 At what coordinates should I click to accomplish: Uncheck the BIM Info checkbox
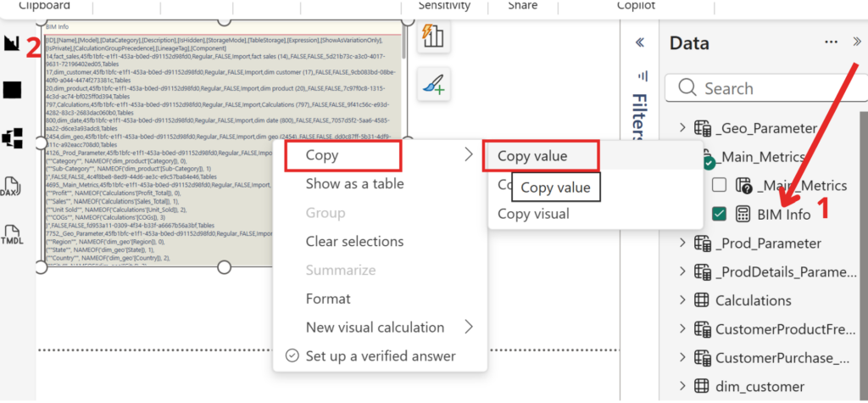pyautogui.click(x=719, y=214)
